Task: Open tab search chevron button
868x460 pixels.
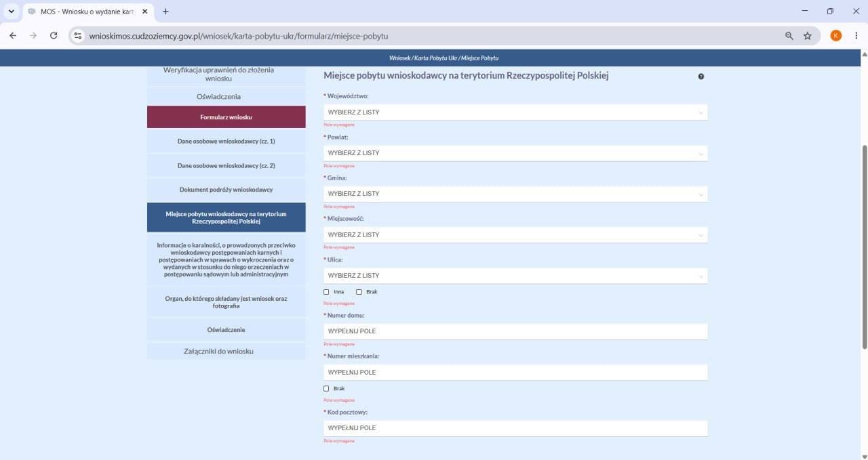Action: click(11, 12)
